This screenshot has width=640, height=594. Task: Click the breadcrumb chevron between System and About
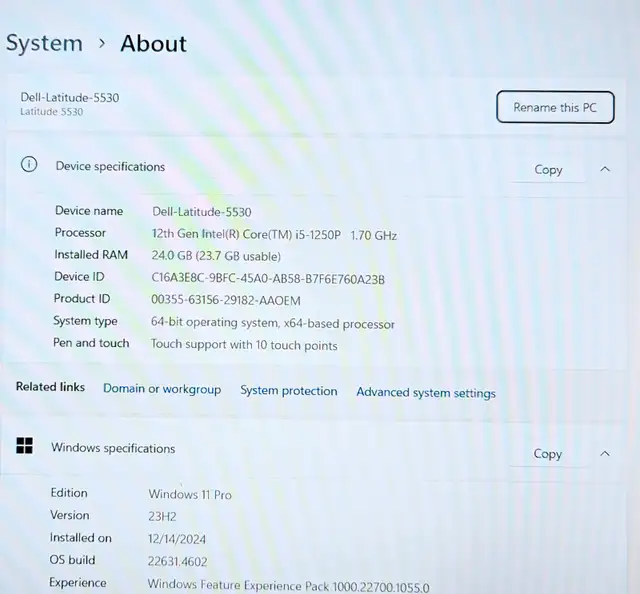point(102,43)
